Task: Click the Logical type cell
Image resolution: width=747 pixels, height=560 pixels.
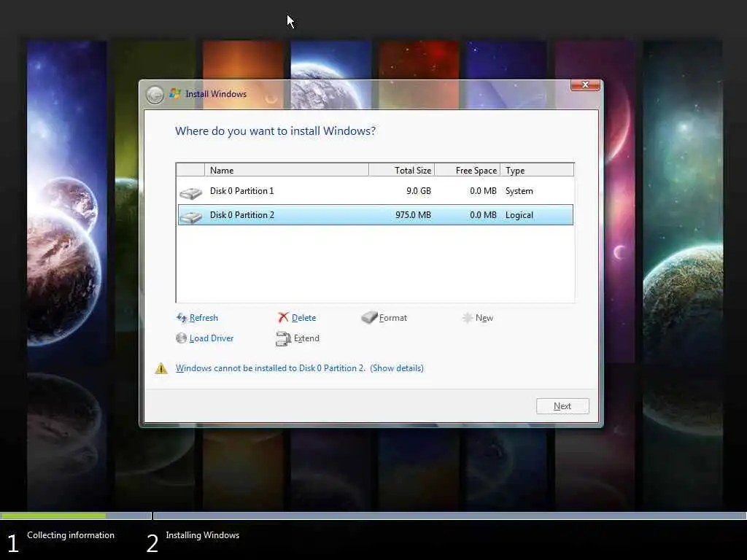Action: (x=519, y=215)
